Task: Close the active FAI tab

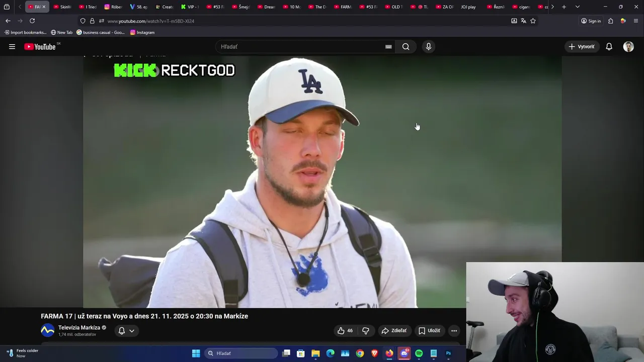Action: (44, 7)
